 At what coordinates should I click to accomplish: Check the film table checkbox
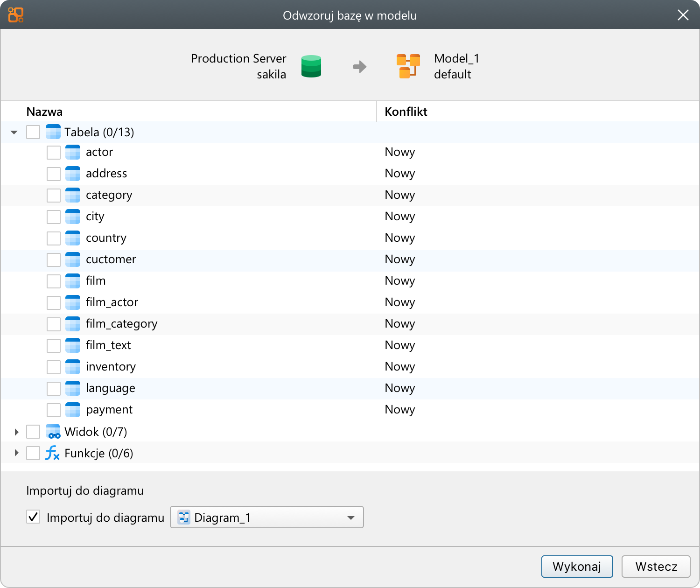tap(54, 281)
